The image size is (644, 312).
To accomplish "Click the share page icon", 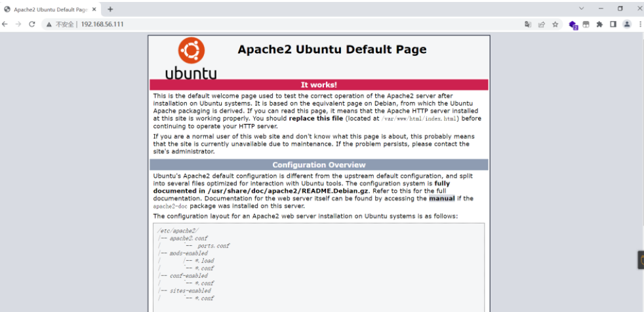I will (x=542, y=25).
